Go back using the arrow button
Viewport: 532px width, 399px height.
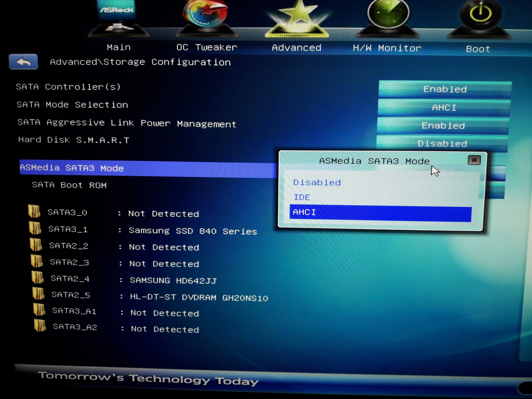point(23,62)
